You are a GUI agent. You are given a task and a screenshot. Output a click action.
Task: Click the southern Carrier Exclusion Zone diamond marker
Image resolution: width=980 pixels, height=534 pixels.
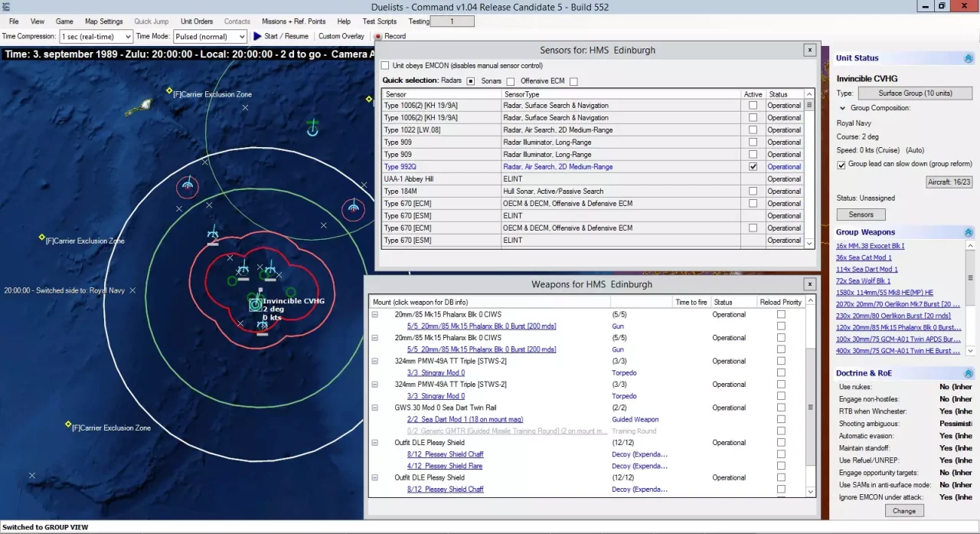[67, 424]
